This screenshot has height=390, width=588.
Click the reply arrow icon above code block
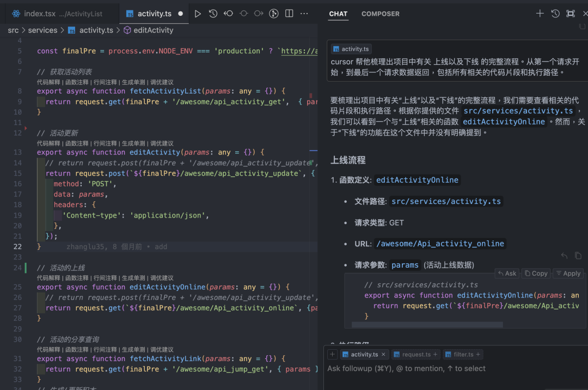point(565,256)
